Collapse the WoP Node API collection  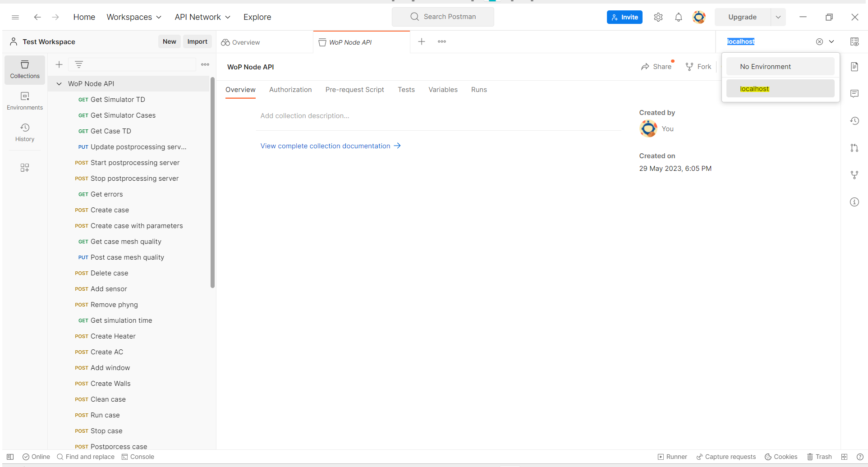[59, 84]
